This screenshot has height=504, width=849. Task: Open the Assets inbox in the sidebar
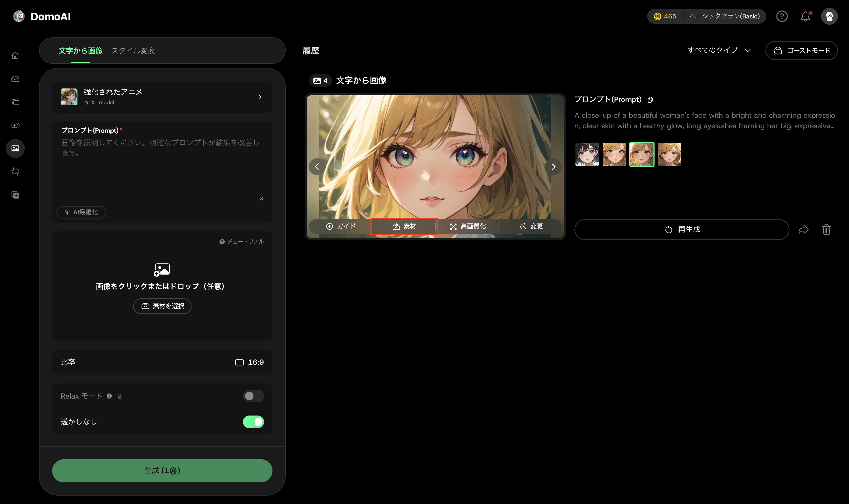point(15,79)
